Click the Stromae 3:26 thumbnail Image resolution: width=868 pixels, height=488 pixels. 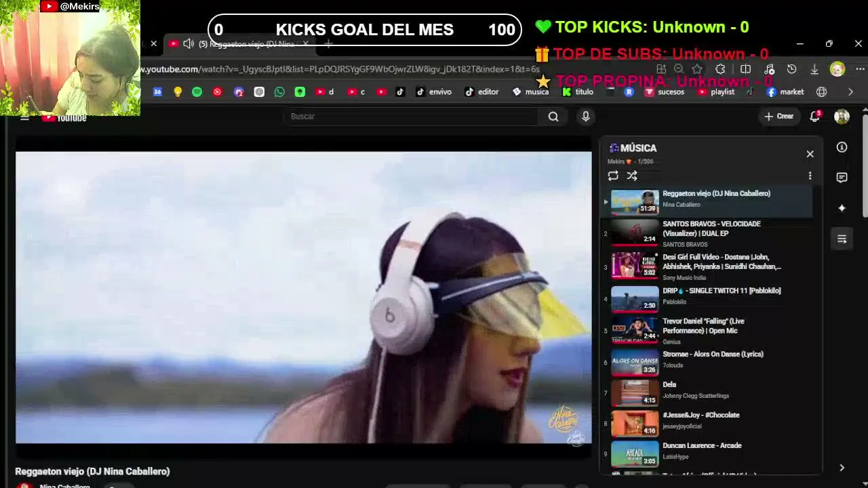pos(635,362)
